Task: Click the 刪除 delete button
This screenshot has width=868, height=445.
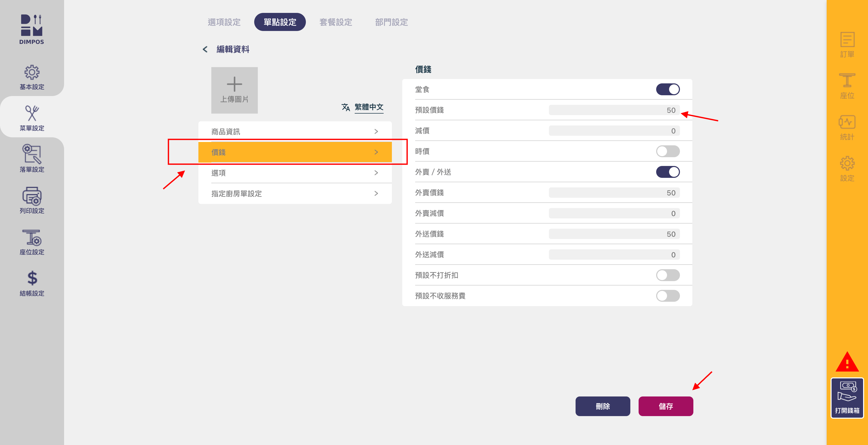Action: (x=602, y=406)
